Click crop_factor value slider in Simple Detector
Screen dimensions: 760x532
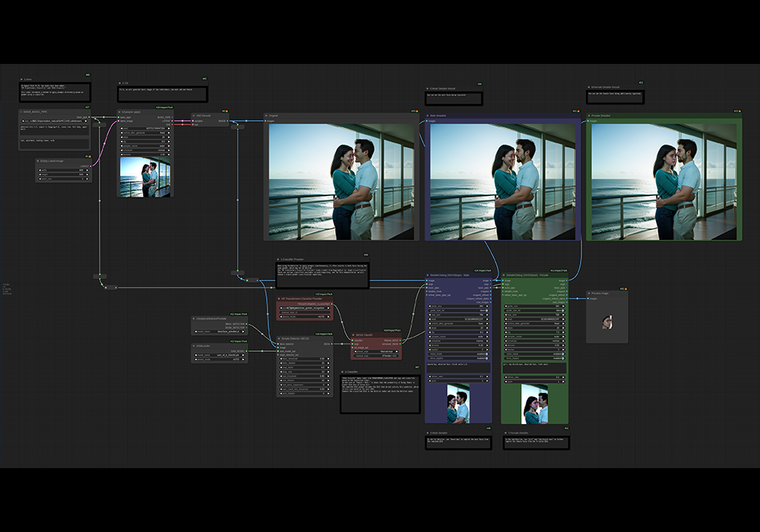pos(305,367)
